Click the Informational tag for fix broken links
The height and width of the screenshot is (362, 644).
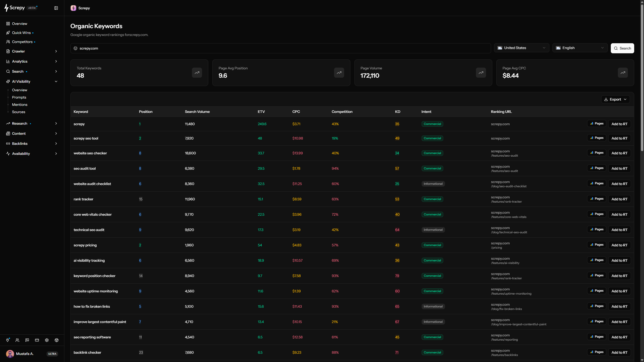pos(433,306)
